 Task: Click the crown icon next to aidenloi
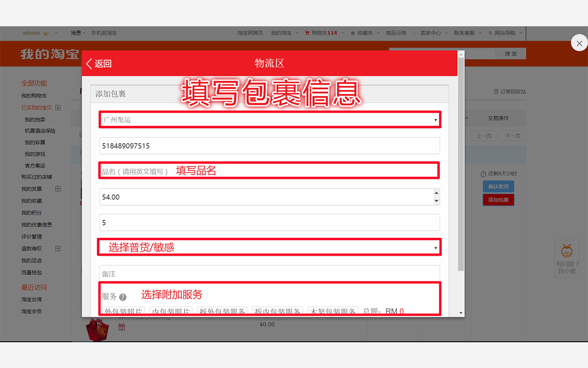pos(46,33)
